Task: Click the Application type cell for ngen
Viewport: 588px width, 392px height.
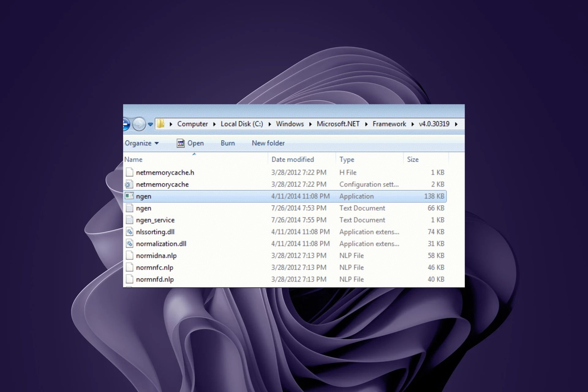Action: point(356,196)
